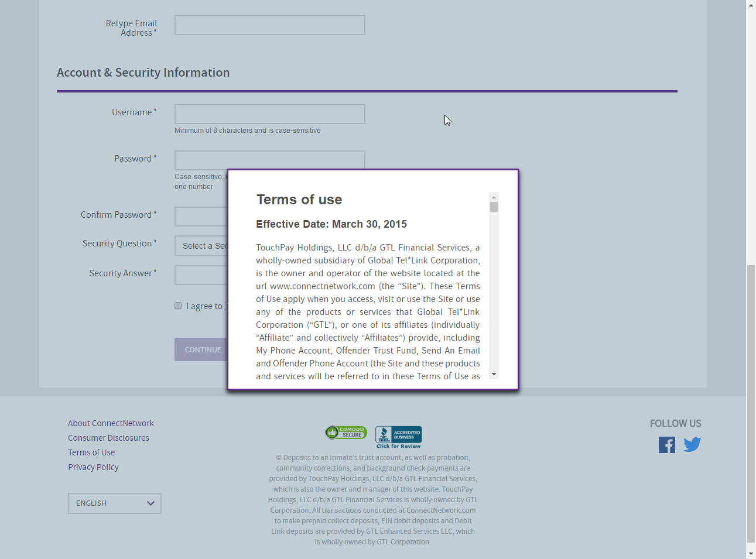
Task: Click the BBB Accredited Business badge
Action: pos(398,437)
